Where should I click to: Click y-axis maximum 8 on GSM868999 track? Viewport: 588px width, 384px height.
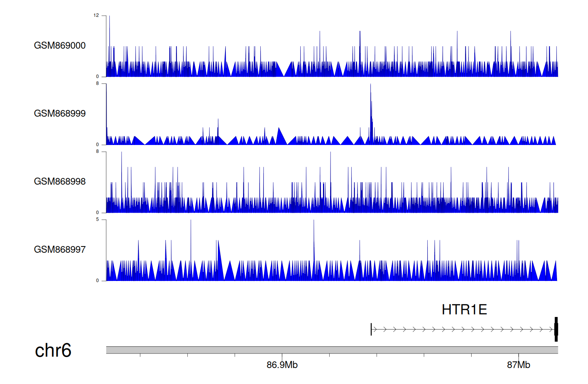pos(98,83)
